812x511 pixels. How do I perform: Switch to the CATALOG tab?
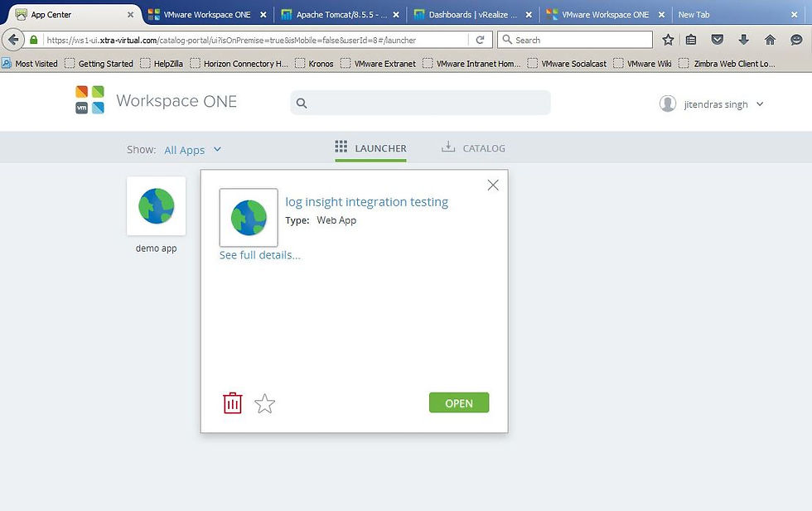473,148
